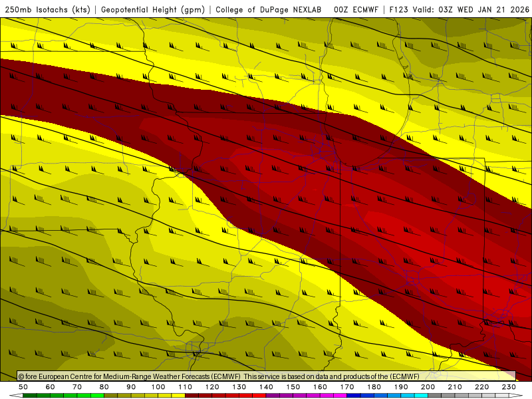Click the '150' label on the color scale
This screenshot has width=532, height=399.
(x=293, y=387)
